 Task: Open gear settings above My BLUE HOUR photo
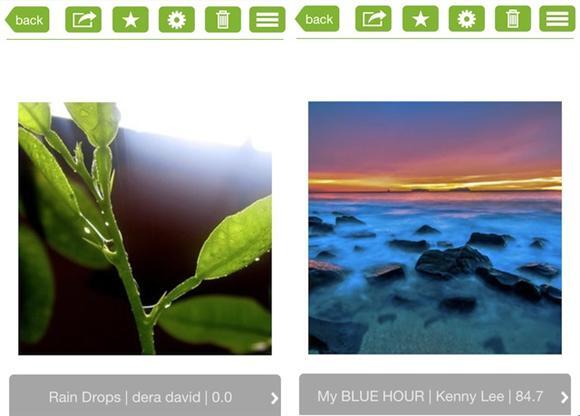point(467,18)
